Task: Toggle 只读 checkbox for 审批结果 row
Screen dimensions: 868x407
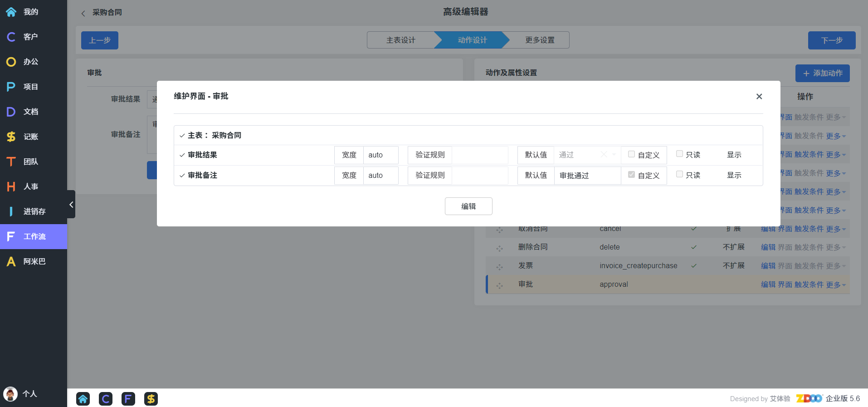Action: tap(679, 154)
